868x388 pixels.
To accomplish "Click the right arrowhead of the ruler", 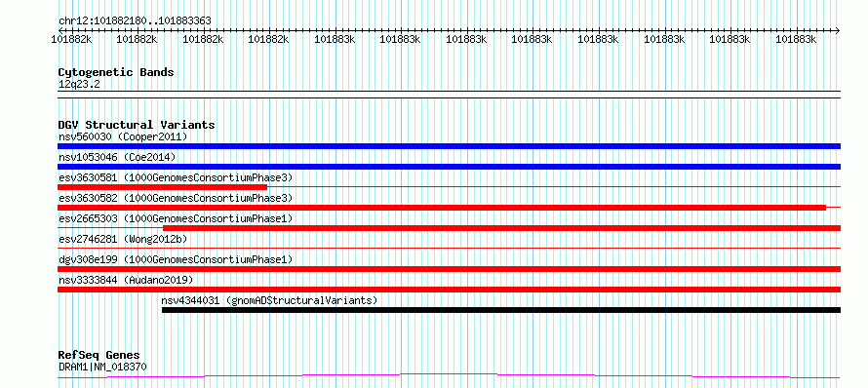I will point(838,30).
